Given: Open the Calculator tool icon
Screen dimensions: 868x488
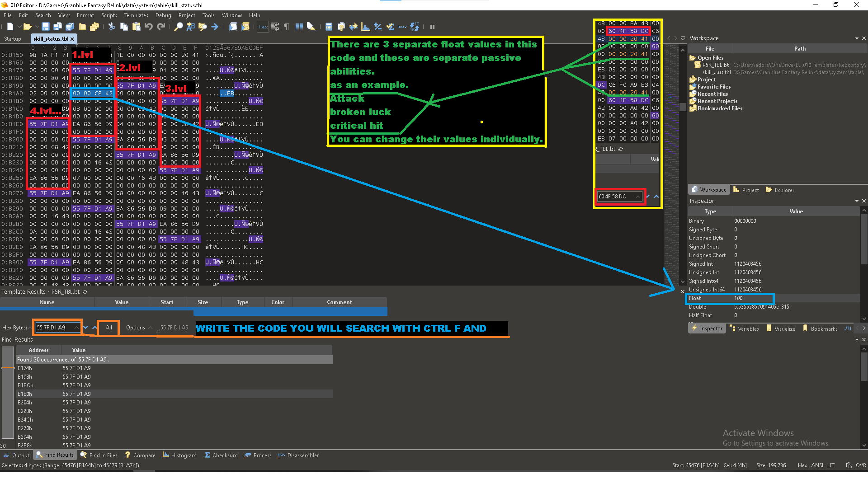Looking at the screenshot, I should (329, 27).
